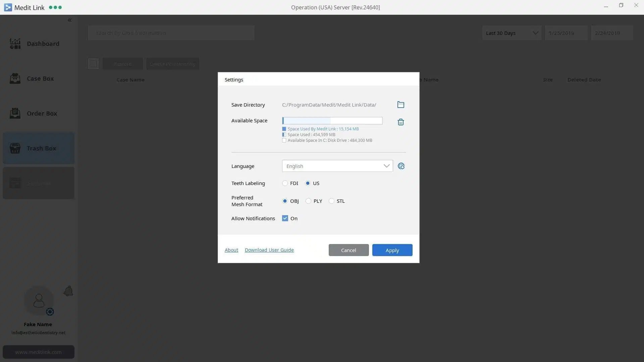Choose PLY mesh format
644x362 pixels.
(308, 201)
